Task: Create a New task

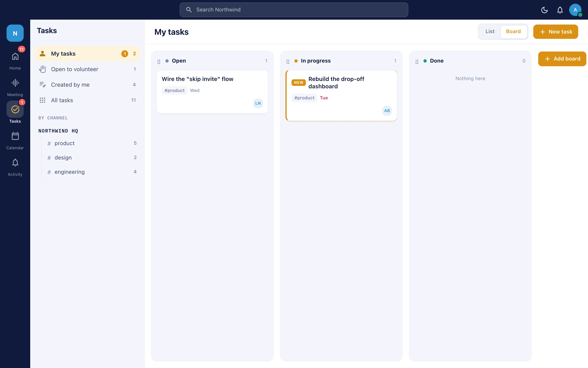Action: coord(556,32)
